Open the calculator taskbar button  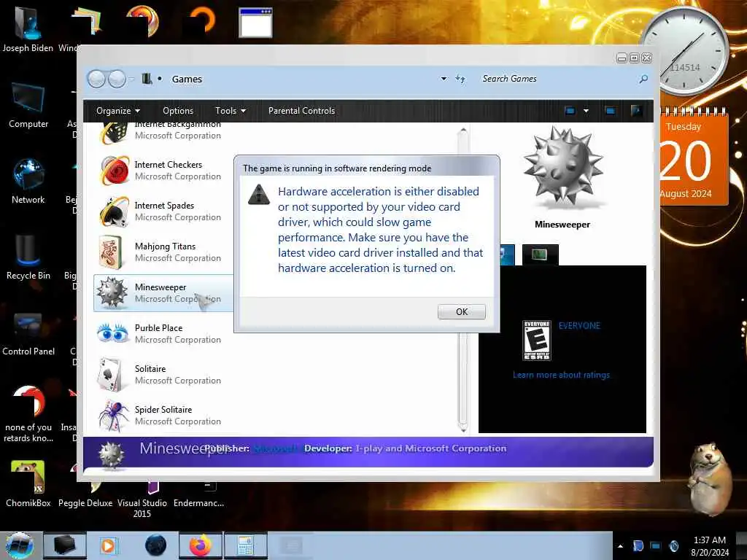coord(245,545)
